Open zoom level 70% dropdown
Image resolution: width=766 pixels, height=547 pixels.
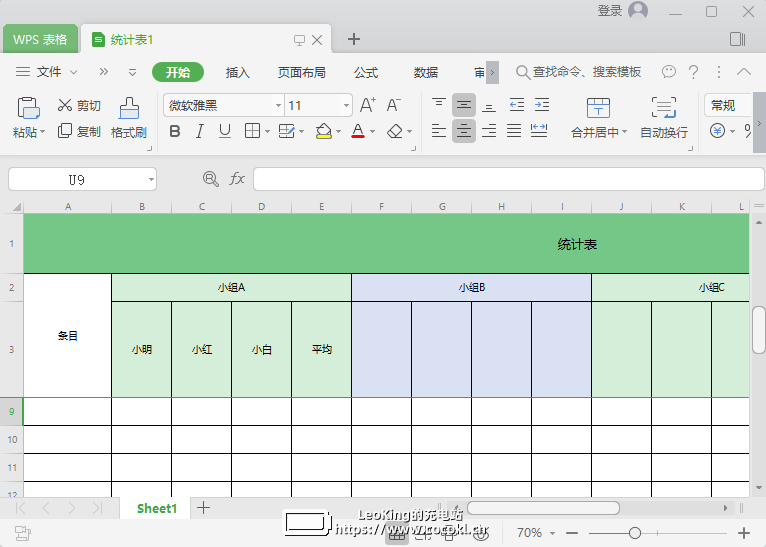click(x=553, y=533)
